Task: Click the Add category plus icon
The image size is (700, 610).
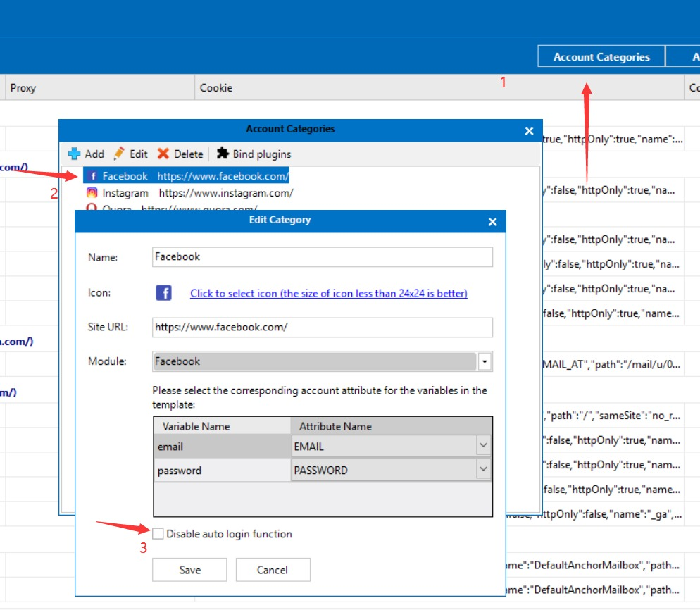Action: (x=74, y=154)
